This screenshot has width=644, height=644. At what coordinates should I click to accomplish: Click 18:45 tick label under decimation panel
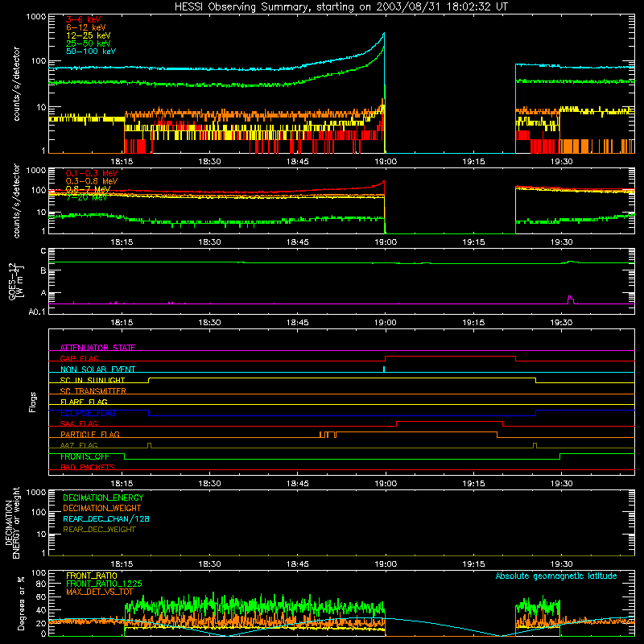[x=298, y=564]
